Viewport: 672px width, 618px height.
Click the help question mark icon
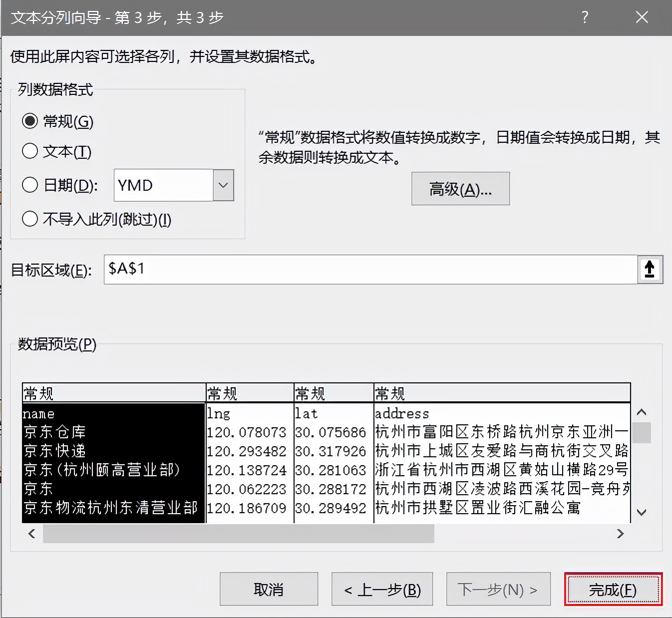[584, 17]
